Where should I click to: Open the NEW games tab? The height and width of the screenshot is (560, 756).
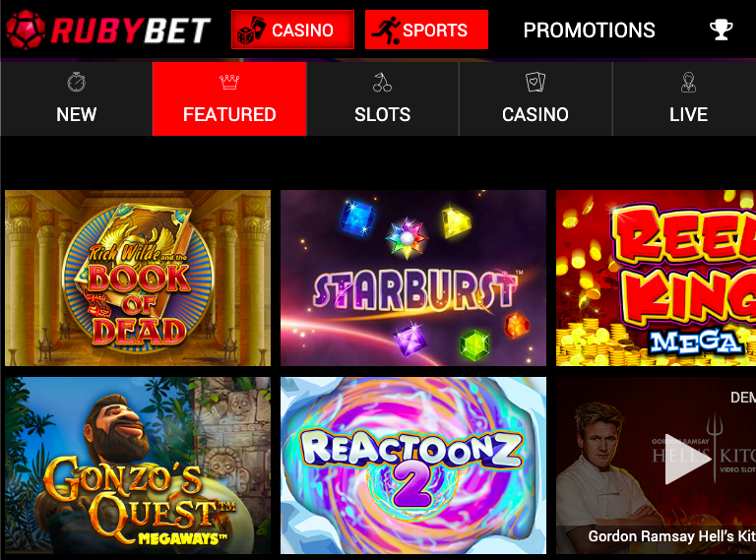pos(76,98)
